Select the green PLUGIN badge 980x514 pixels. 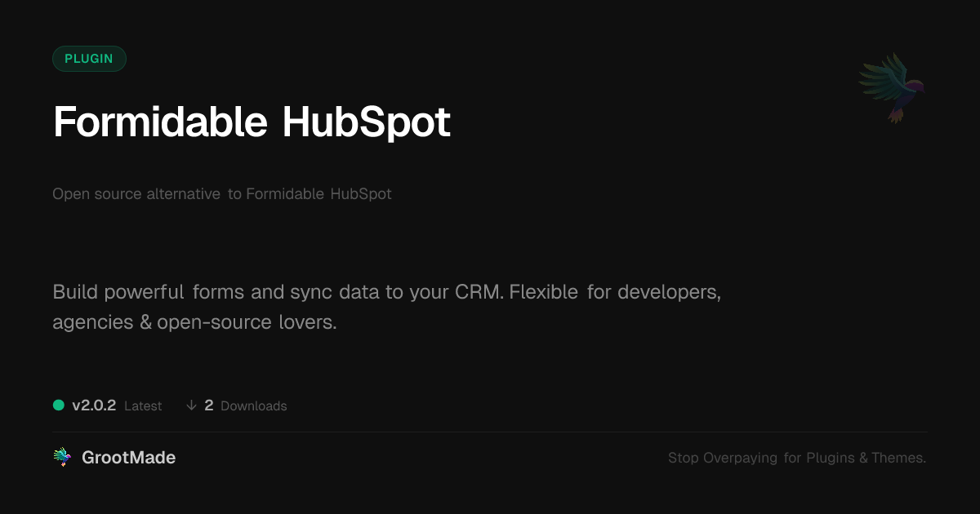[89, 59]
